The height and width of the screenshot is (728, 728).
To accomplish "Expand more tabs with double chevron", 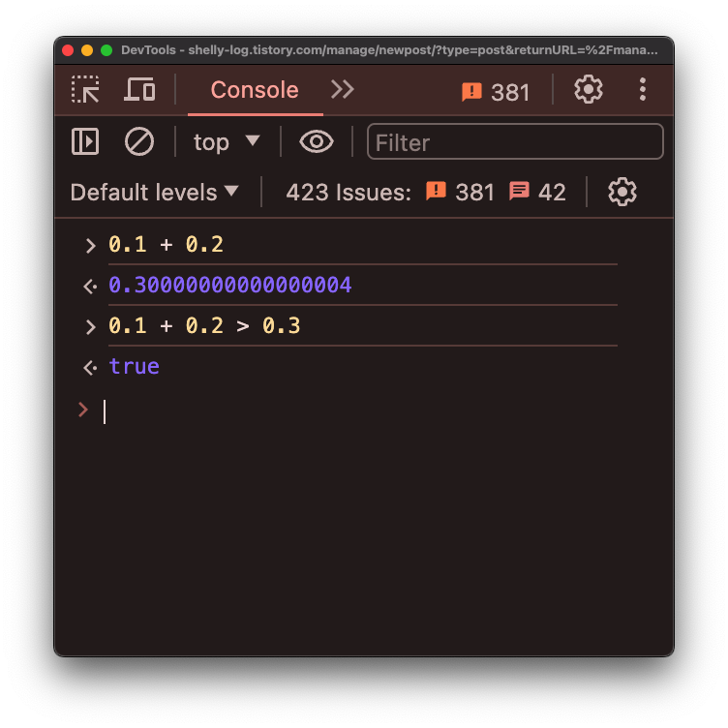I will coord(342,89).
